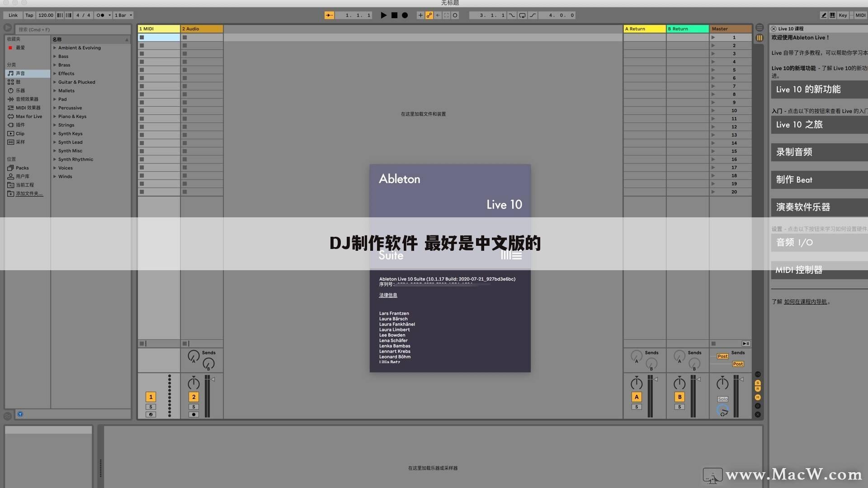Click 添加文件夹 Add Folder link

tap(29, 193)
